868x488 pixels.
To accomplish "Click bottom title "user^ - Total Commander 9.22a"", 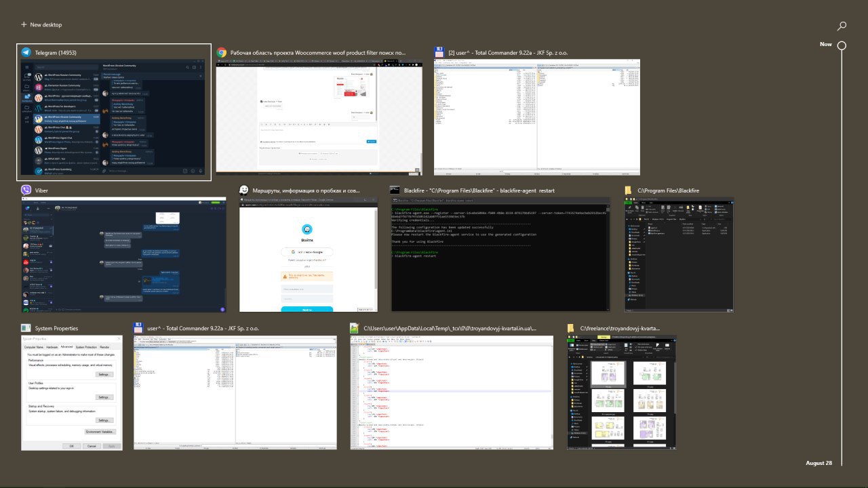I will tap(203, 329).
